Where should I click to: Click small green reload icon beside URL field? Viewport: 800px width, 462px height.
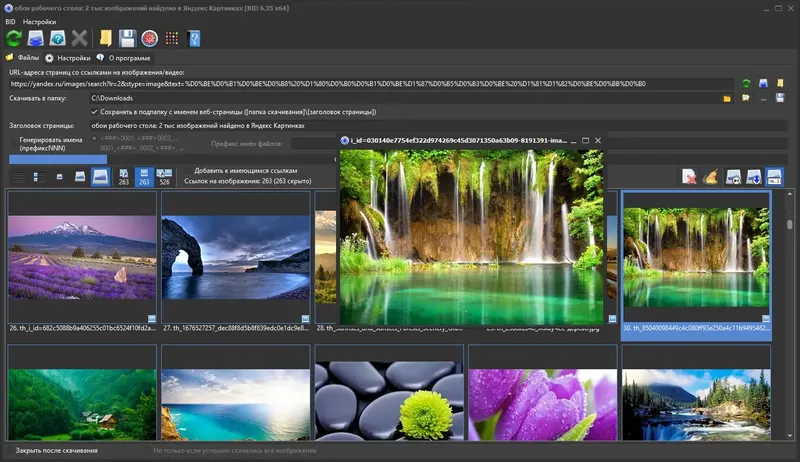click(x=746, y=83)
